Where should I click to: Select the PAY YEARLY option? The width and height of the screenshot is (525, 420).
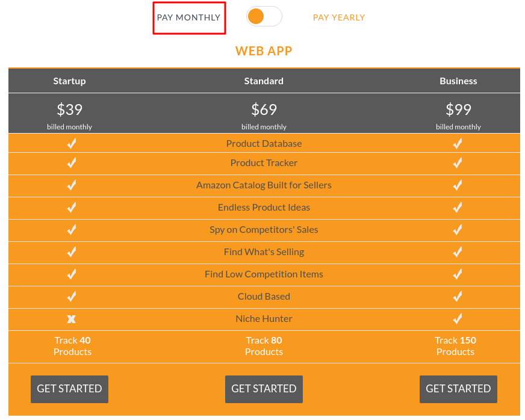[x=339, y=17]
